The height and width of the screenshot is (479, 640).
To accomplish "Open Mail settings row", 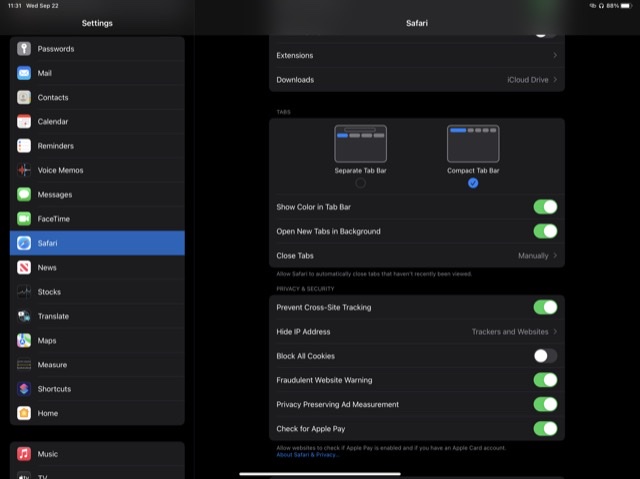I will point(97,73).
